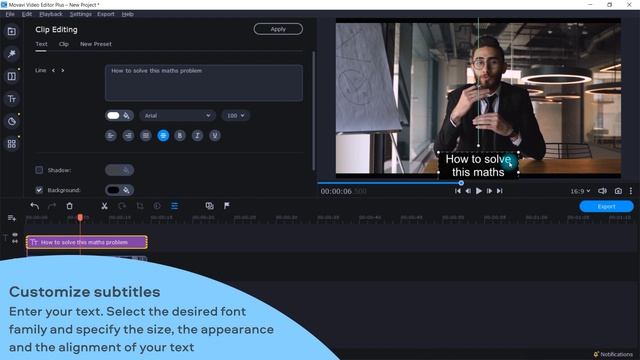Skip to the previous clip
Viewport: 640px width, 360px height.
(x=458, y=191)
